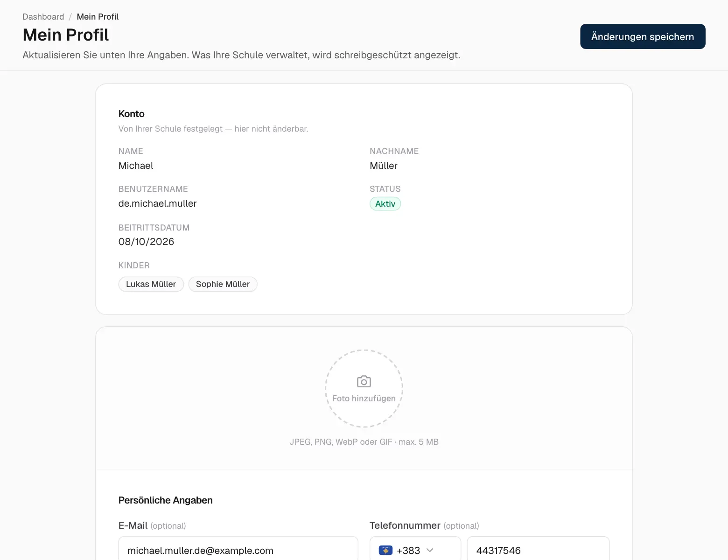The width and height of the screenshot is (728, 560).
Task: Click the page description starting with Aktualisieren
Action: (x=241, y=55)
